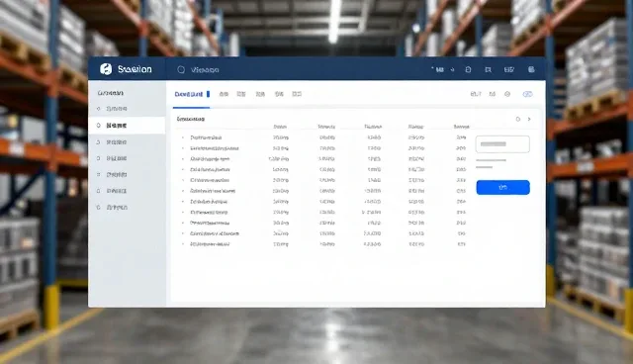Click the search magnifier icon in header
This screenshot has height=364, width=633.
(181, 70)
